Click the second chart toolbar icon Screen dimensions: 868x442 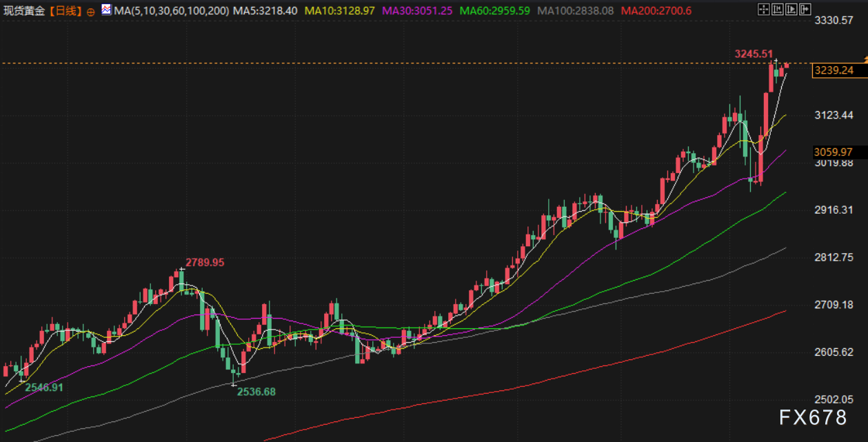coord(776,10)
